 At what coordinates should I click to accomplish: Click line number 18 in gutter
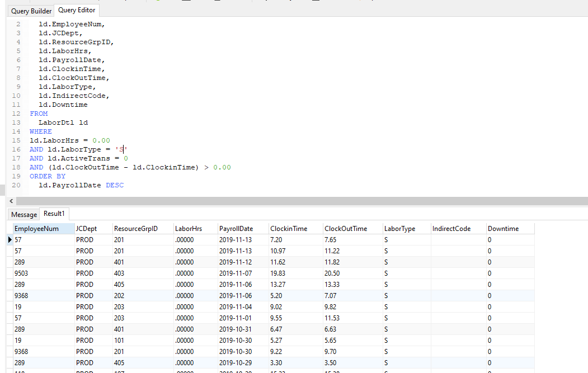pos(16,167)
